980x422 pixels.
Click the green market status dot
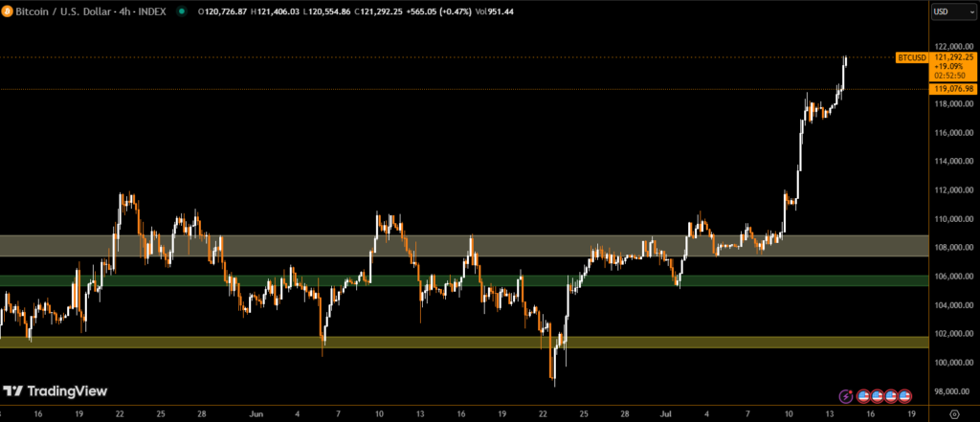(x=184, y=11)
